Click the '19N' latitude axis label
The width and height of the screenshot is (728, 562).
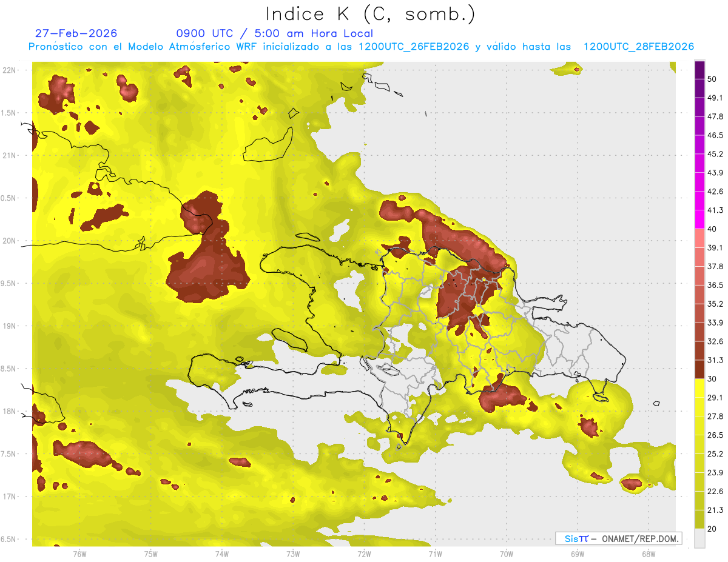pyautogui.click(x=10, y=326)
